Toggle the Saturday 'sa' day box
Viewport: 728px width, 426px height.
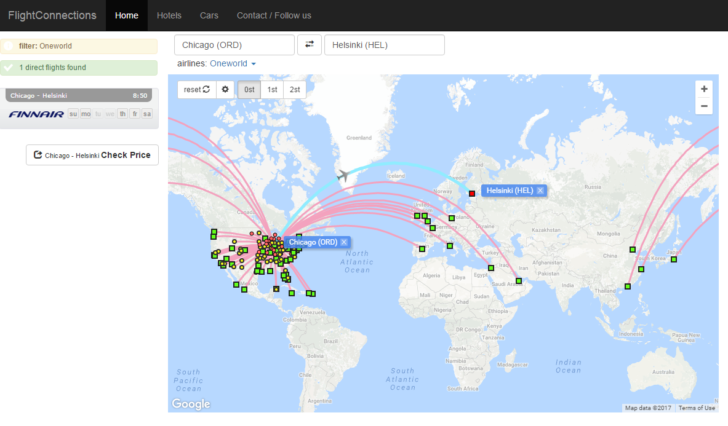click(x=147, y=114)
